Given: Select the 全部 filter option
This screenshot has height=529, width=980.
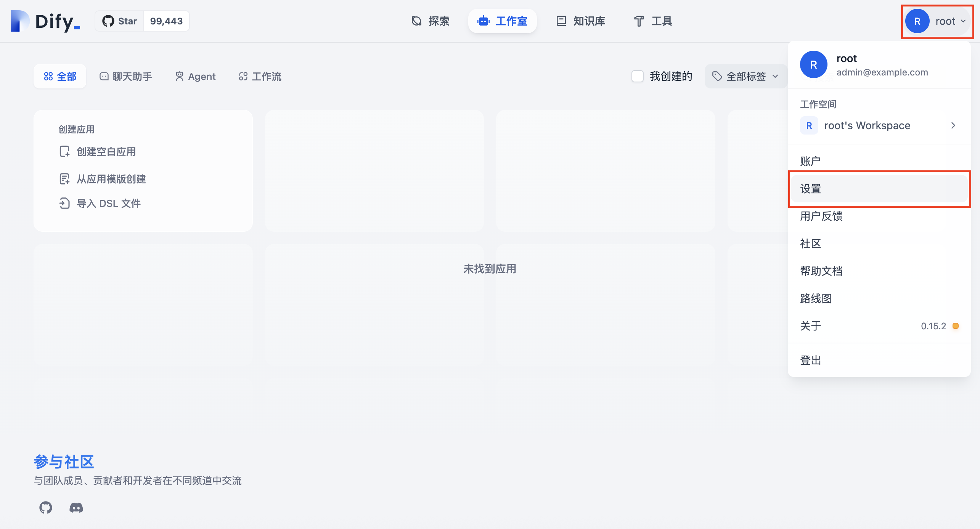Looking at the screenshot, I should click(60, 76).
